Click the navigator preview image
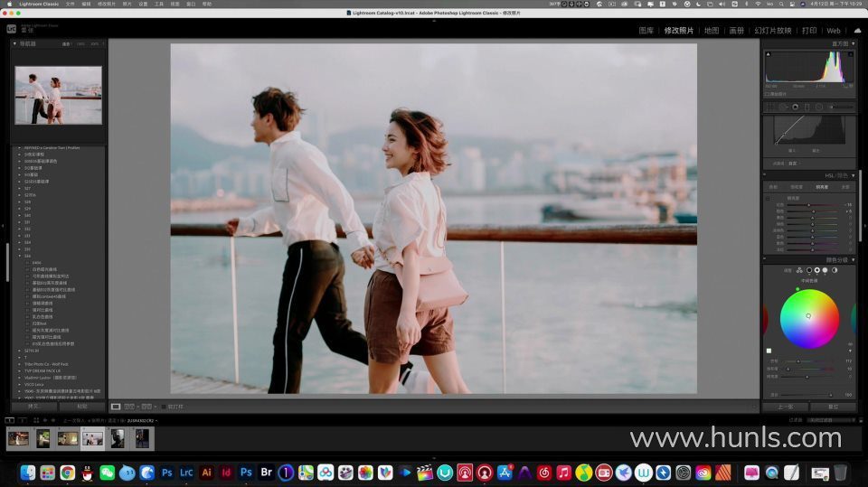Viewport: 868px width, 487px height. (x=58, y=95)
